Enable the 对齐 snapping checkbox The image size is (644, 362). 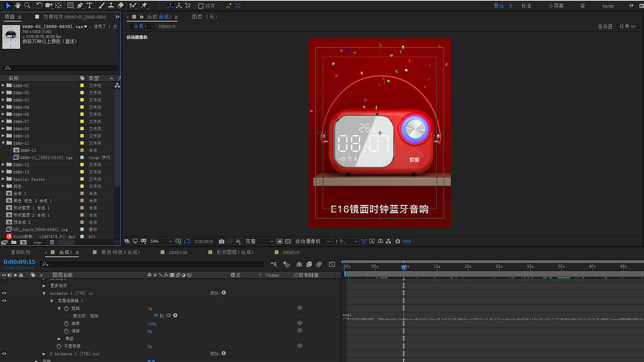201,6
